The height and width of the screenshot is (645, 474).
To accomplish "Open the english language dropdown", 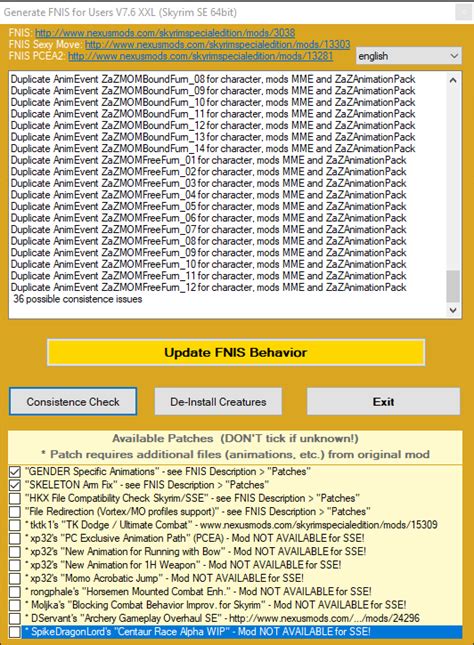I will (x=409, y=56).
